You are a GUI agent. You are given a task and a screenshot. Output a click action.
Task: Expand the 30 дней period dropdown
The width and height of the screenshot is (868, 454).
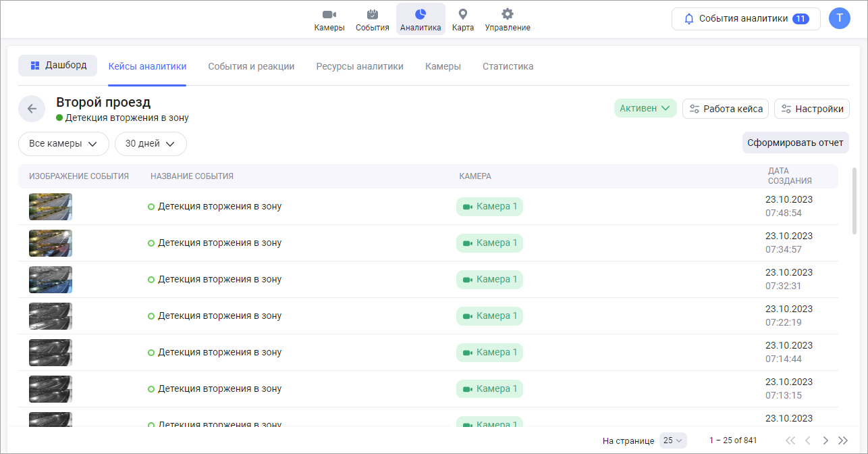pyautogui.click(x=151, y=144)
